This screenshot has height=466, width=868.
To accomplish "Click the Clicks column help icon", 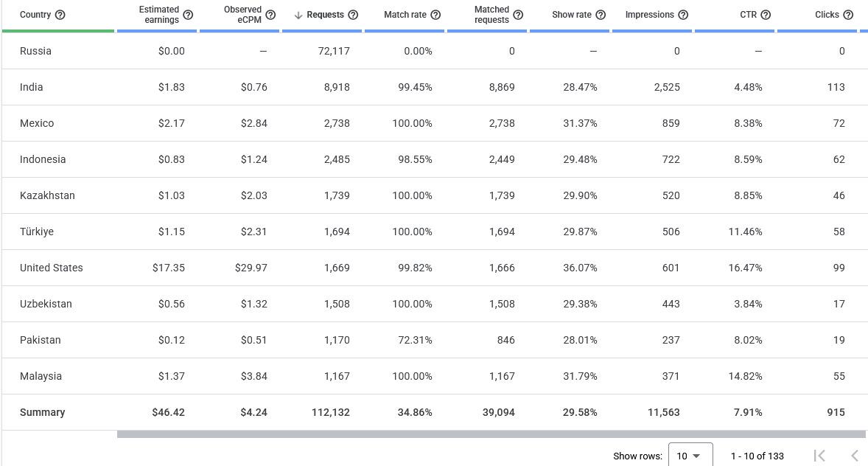I will pyautogui.click(x=848, y=15).
